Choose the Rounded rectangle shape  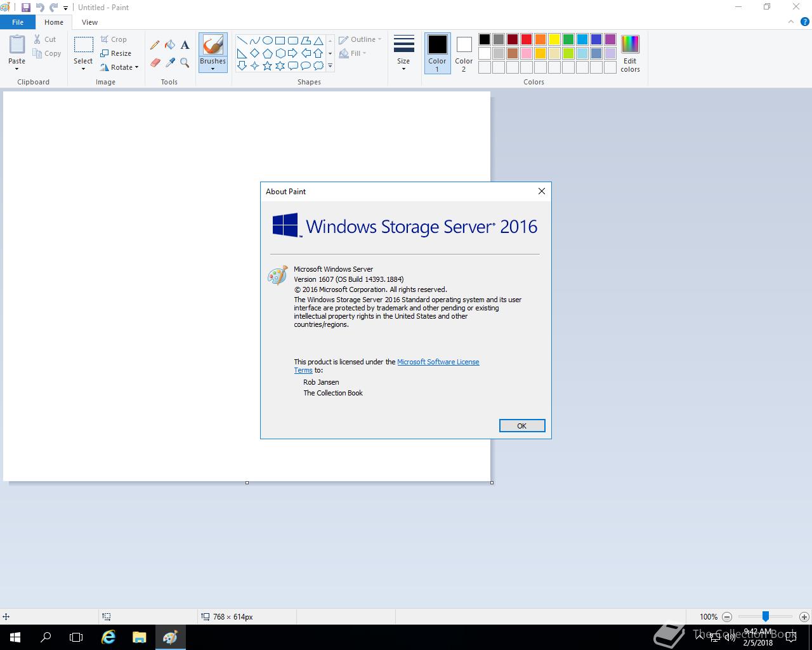pos(292,41)
